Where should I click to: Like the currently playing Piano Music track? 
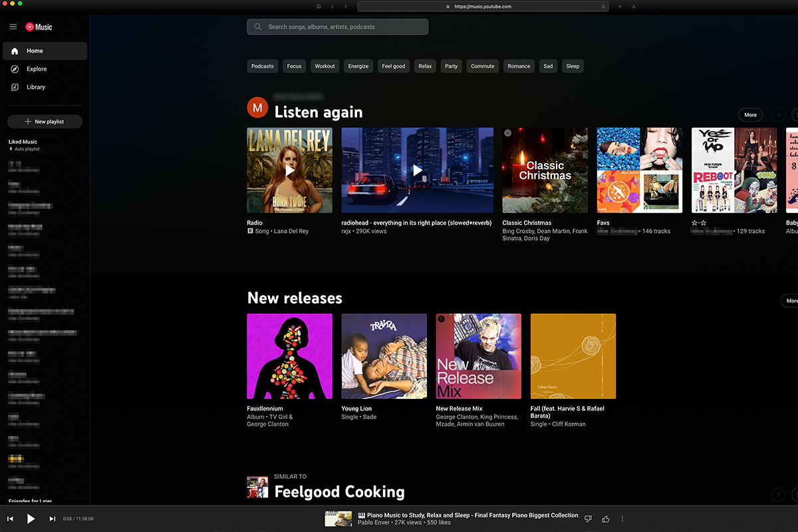(605, 519)
